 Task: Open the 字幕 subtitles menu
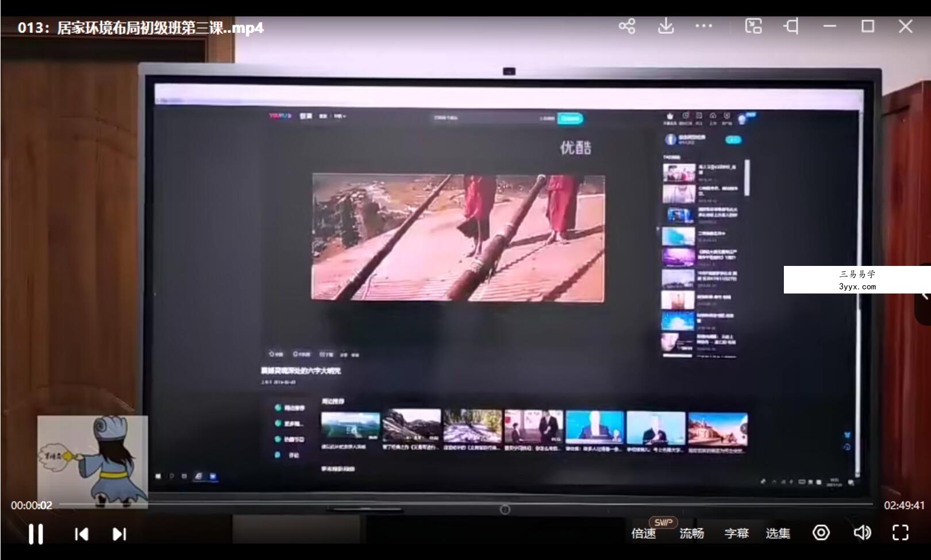[x=737, y=534]
